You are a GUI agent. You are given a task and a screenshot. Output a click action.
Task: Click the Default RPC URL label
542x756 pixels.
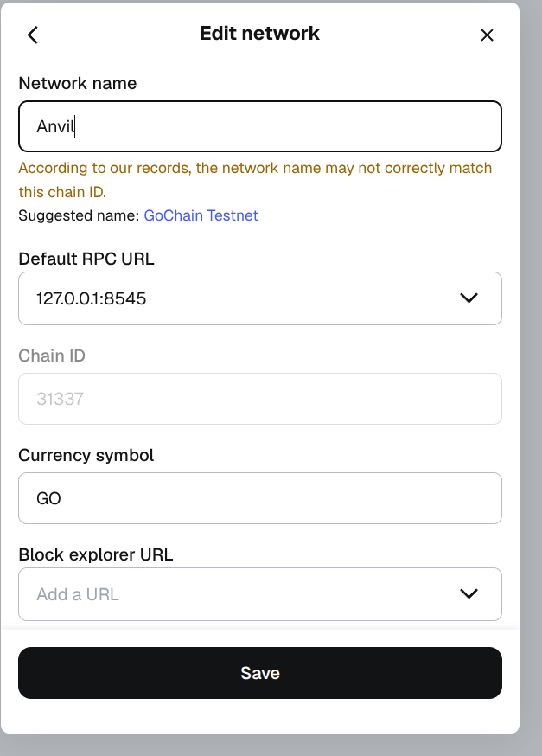86,259
